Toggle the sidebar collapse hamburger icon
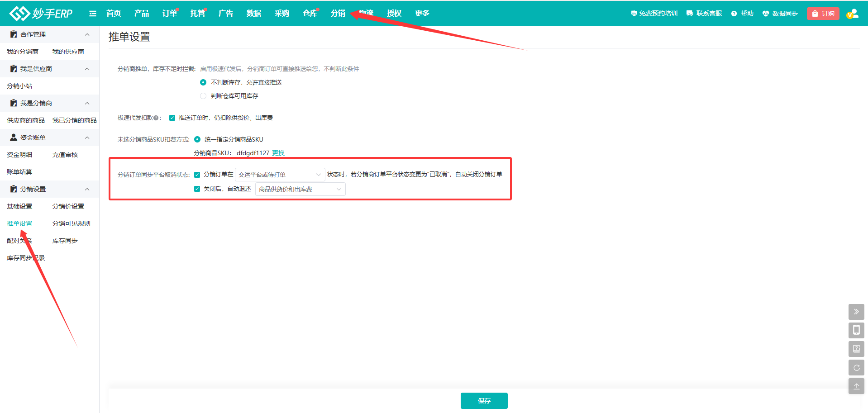The width and height of the screenshot is (868, 413). (93, 14)
